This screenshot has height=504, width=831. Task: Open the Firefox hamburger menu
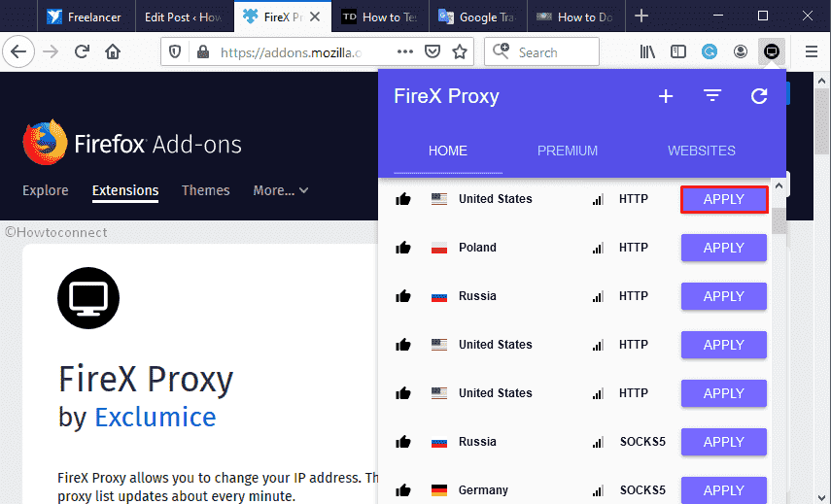812,51
